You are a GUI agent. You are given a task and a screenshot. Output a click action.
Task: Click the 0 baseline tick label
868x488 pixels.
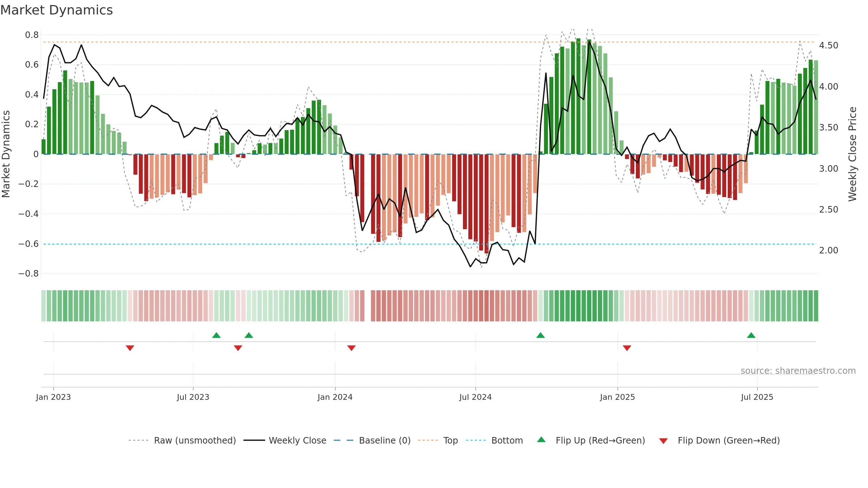[x=36, y=154]
